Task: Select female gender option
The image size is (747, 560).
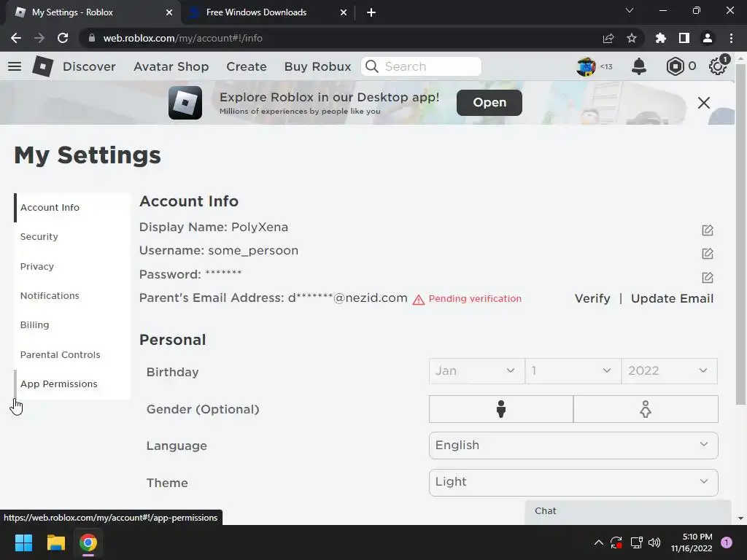Action: click(x=646, y=409)
